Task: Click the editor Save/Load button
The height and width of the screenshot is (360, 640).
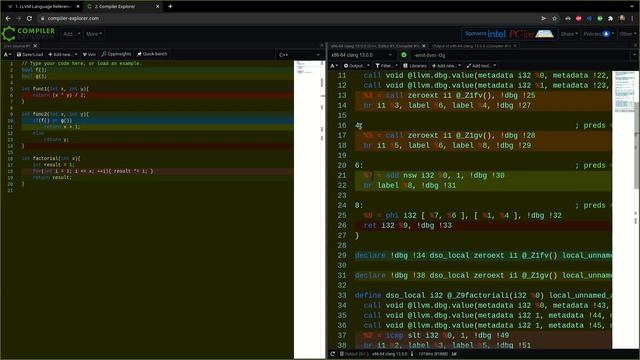Action: [29, 54]
